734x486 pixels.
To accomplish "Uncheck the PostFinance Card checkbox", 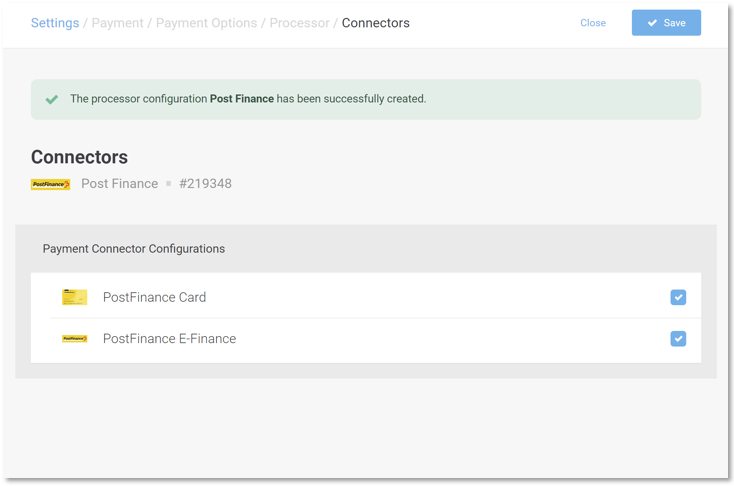I will 678,297.
